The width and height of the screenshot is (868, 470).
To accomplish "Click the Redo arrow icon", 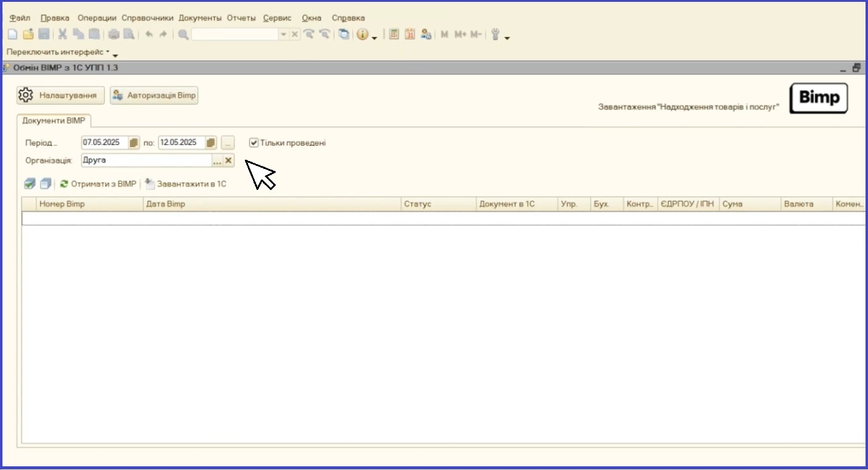I will 163,35.
